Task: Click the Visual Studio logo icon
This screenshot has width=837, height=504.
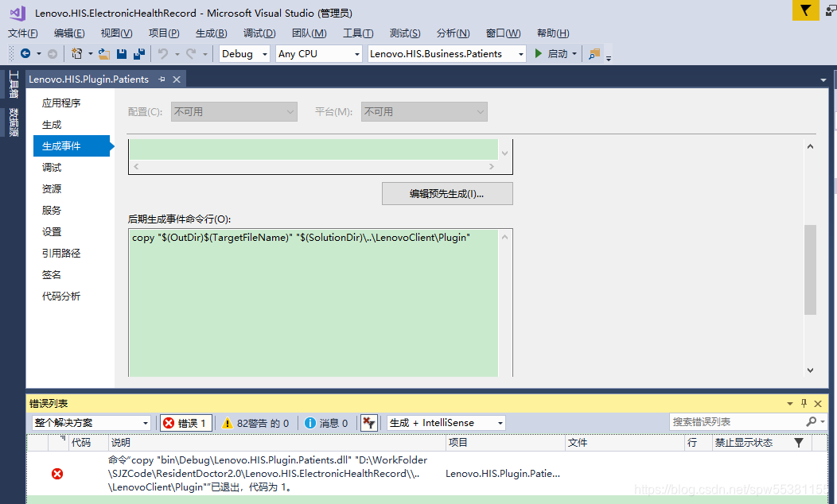Action: 18,13
